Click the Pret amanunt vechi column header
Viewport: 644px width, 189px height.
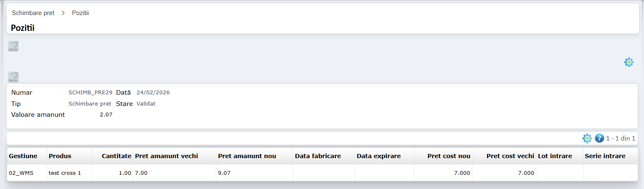(166, 156)
